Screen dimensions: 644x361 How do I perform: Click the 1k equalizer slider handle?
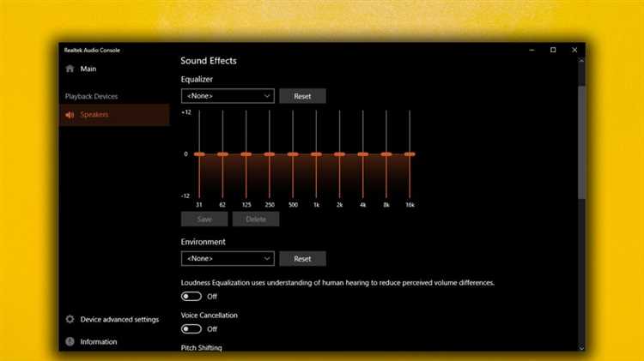click(316, 154)
